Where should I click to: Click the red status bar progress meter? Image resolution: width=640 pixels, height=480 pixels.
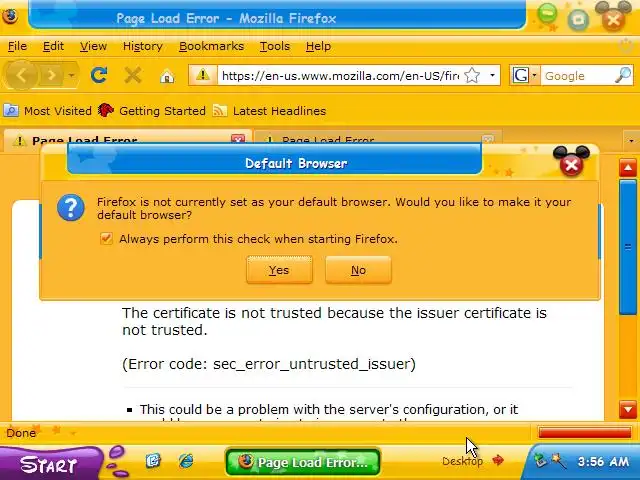tap(584, 433)
